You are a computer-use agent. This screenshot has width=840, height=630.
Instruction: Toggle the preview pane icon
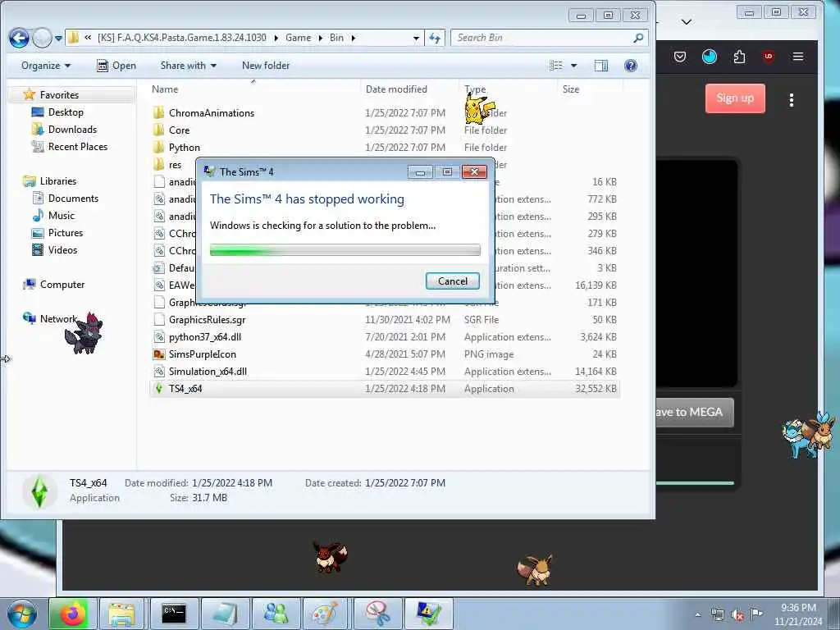(601, 66)
